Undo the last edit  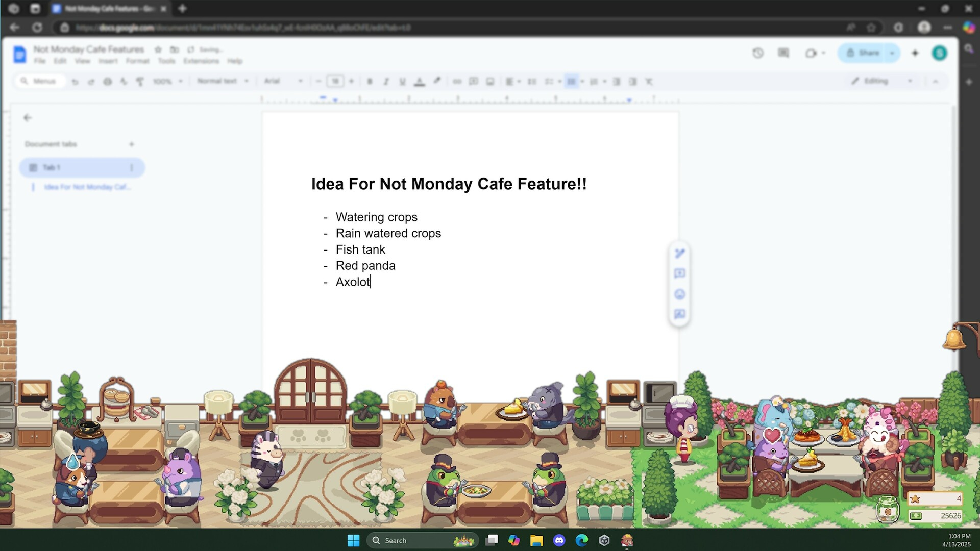(76, 81)
